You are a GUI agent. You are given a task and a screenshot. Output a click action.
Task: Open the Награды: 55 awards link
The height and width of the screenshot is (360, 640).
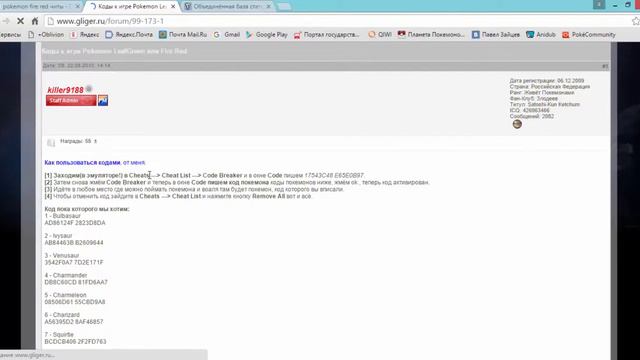click(x=78, y=141)
